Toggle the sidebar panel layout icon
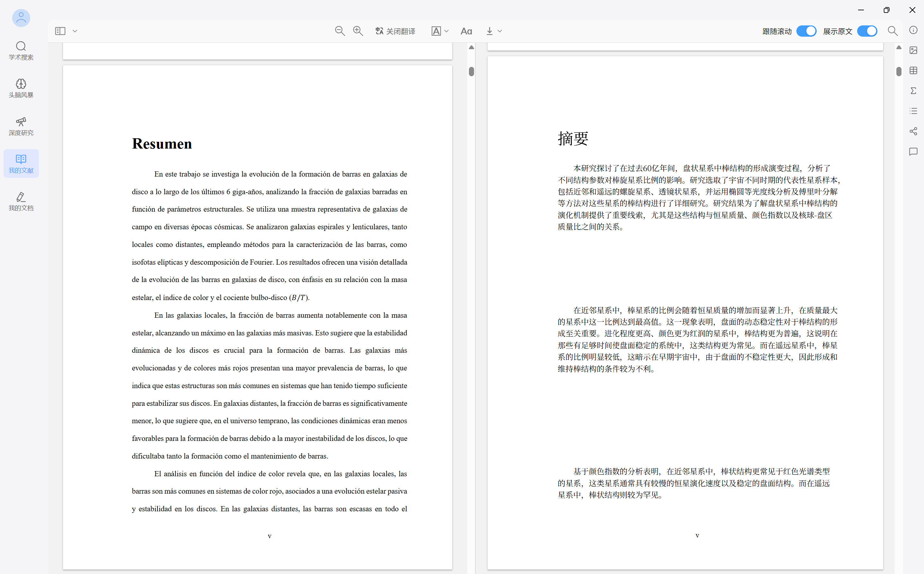Image resolution: width=924 pixels, height=574 pixels. (x=60, y=31)
